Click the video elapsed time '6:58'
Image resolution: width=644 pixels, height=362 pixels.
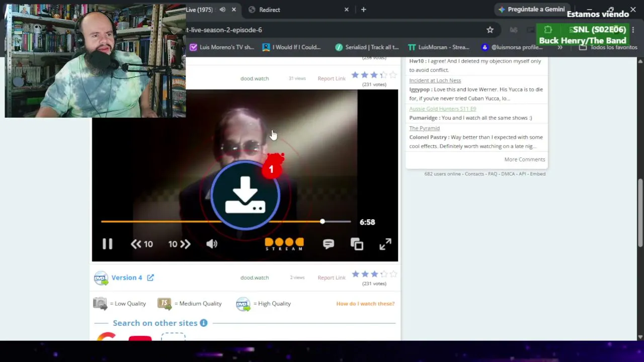(367, 222)
